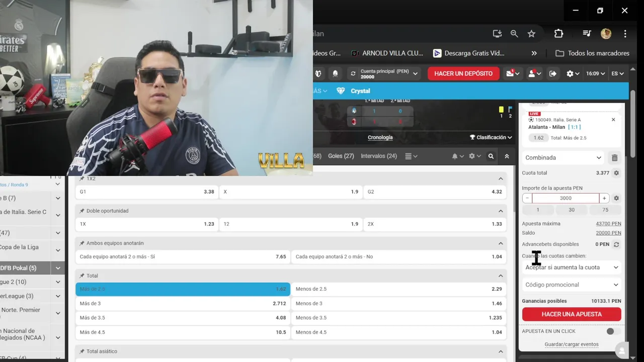Open the ES language dropdown
644x362 pixels.
(x=618, y=73)
